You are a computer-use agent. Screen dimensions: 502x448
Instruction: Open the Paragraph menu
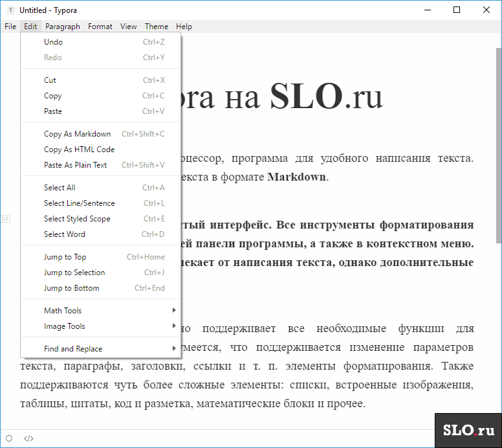pyautogui.click(x=63, y=27)
